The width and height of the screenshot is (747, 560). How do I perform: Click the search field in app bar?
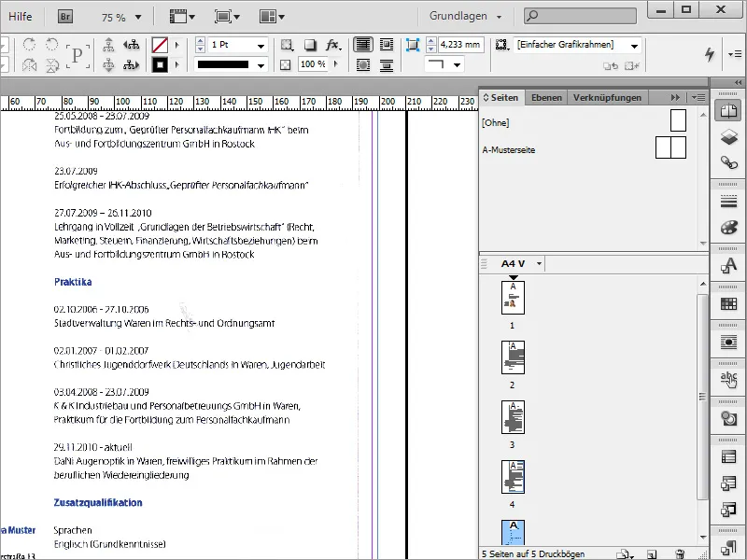[580, 16]
